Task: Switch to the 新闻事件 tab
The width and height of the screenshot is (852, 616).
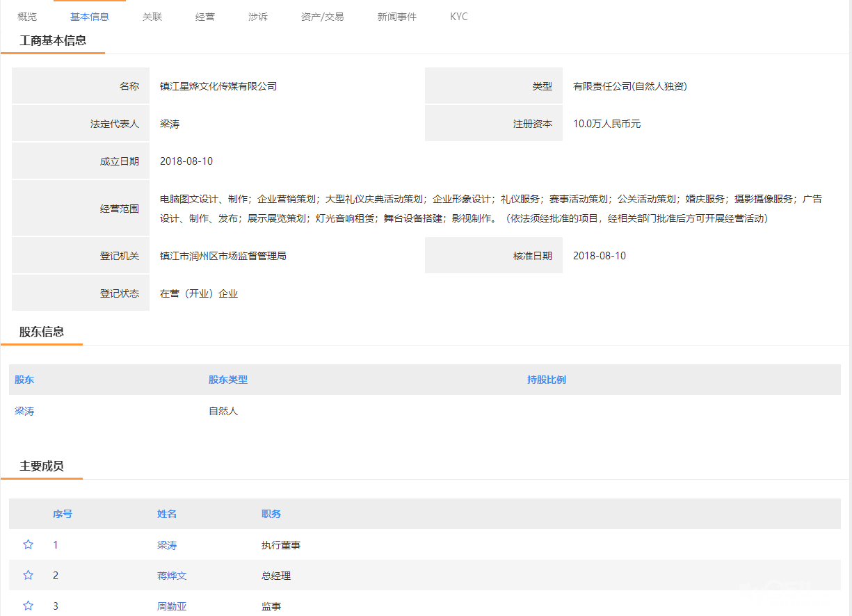Action: [397, 17]
